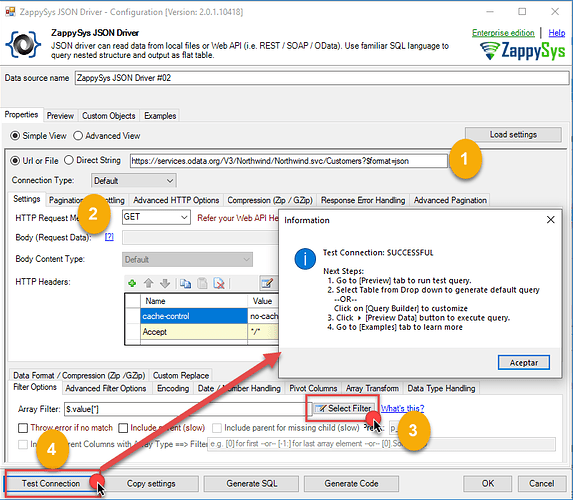Viewport: 573px width, 500px height.
Task: Open the Data Format / Compression tab
Action: coord(79,375)
